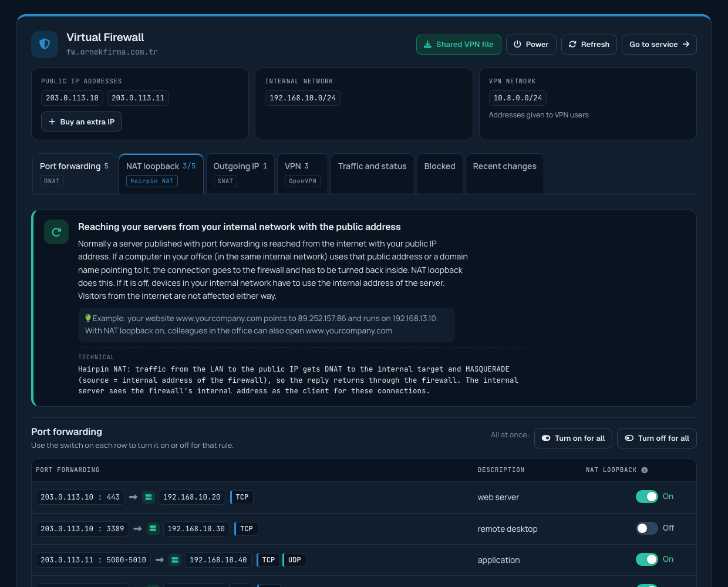
Task: Turn on loopback for all rules
Action: point(574,438)
